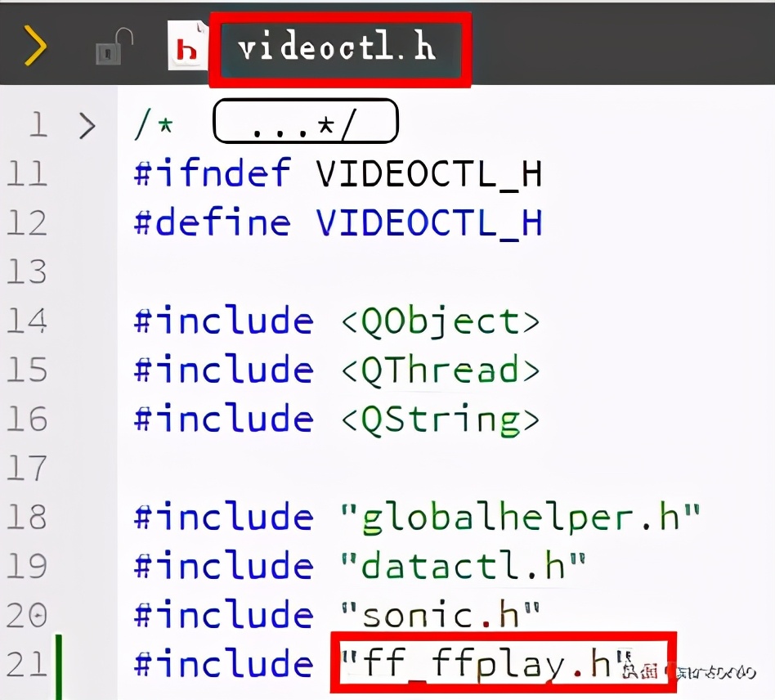This screenshot has height=700, width=775.
Task: Open the sonic.h include
Action: point(440,614)
